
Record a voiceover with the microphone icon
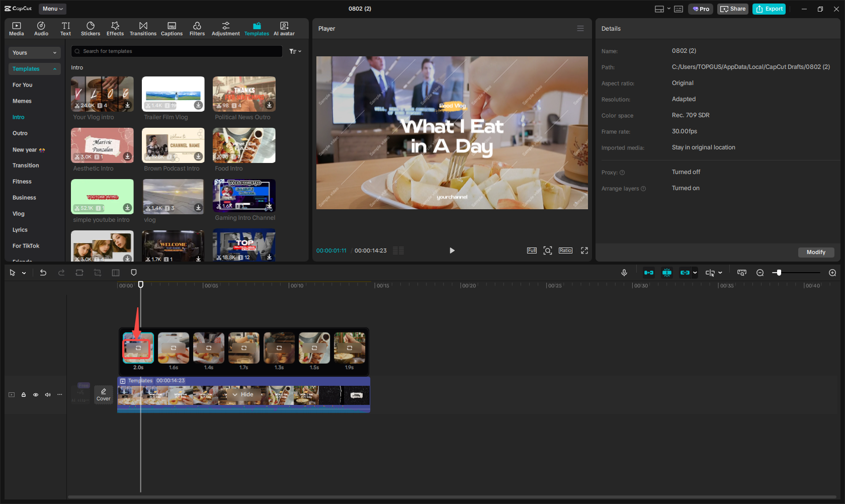point(624,272)
